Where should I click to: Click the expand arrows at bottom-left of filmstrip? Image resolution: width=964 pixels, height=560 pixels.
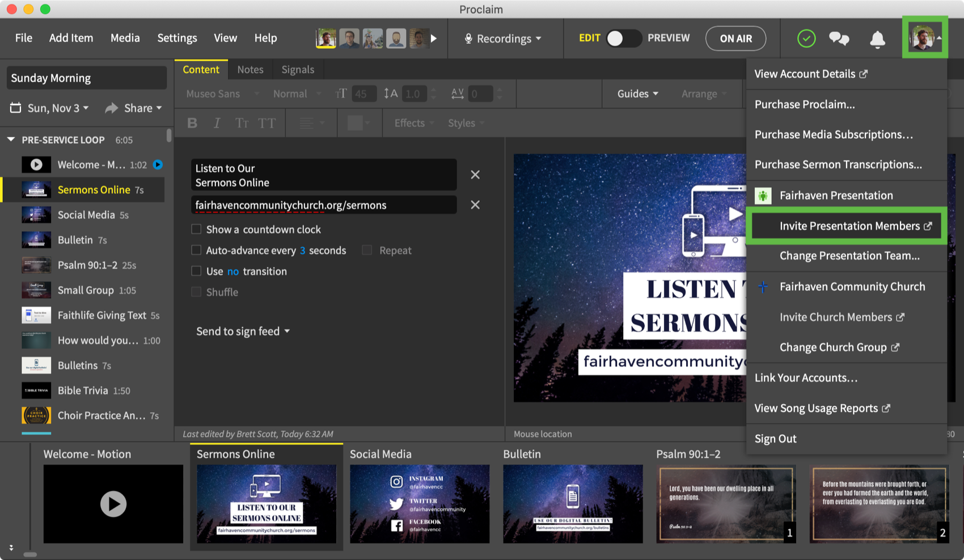coord(11,548)
